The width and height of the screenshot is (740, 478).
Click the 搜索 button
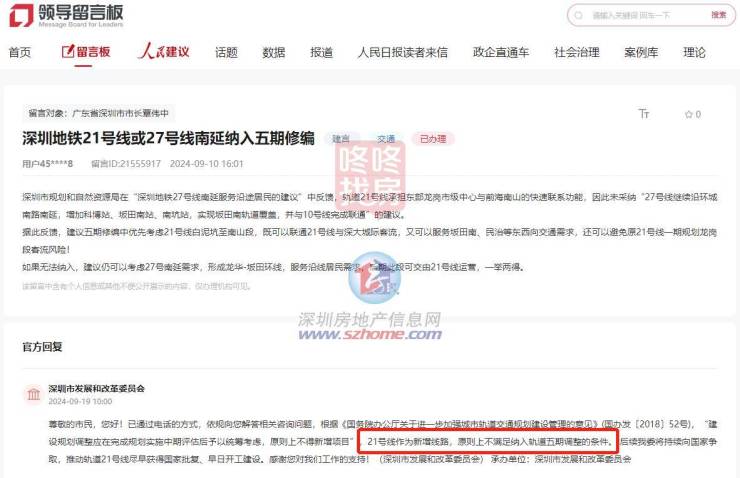pos(719,15)
